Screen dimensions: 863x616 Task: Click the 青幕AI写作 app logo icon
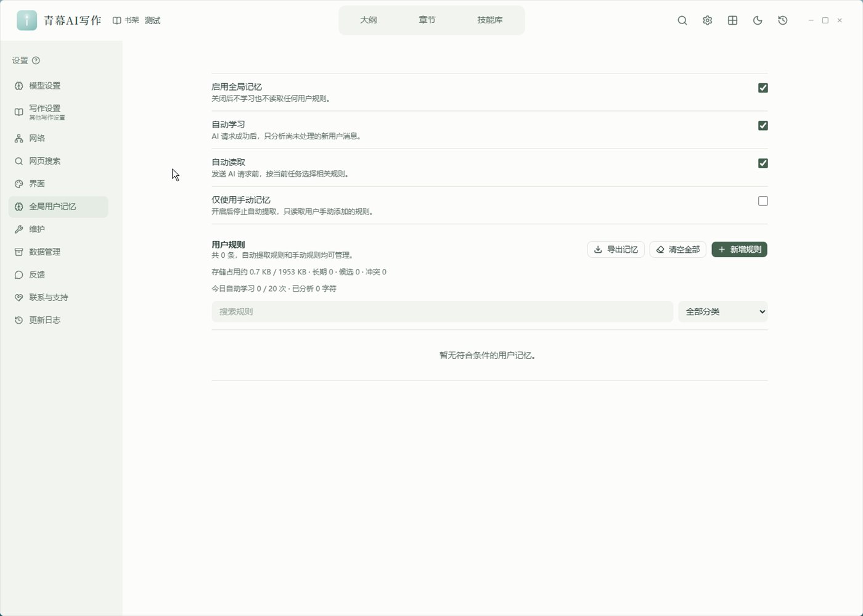point(27,20)
